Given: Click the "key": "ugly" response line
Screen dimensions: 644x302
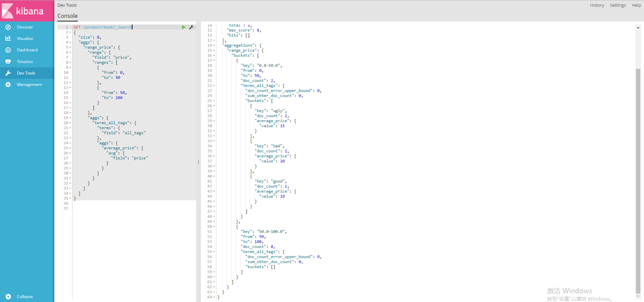Looking at the screenshot, I should [x=271, y=111].
